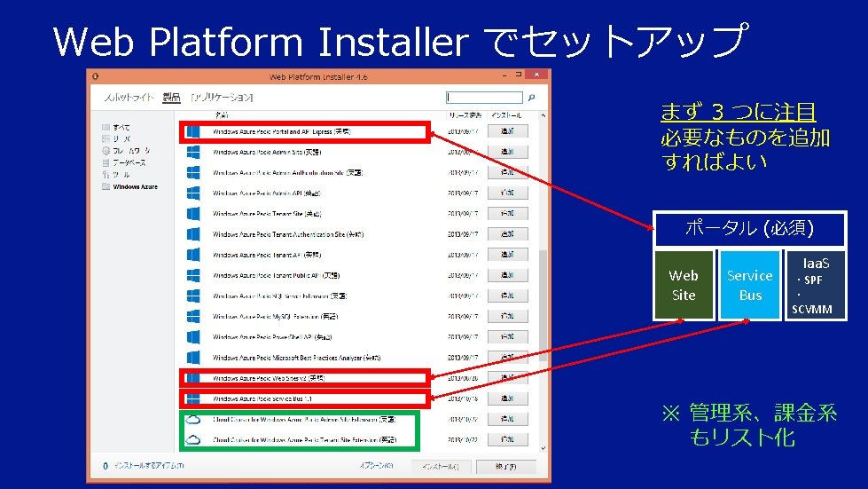
Task: Open the インストールするアイテム link
Action: click(149, 466)
